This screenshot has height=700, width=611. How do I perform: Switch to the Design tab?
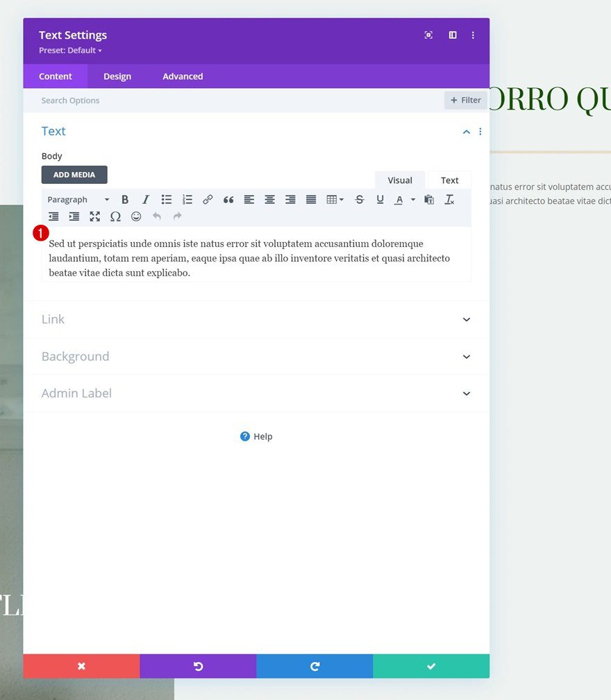click(117, 76)
